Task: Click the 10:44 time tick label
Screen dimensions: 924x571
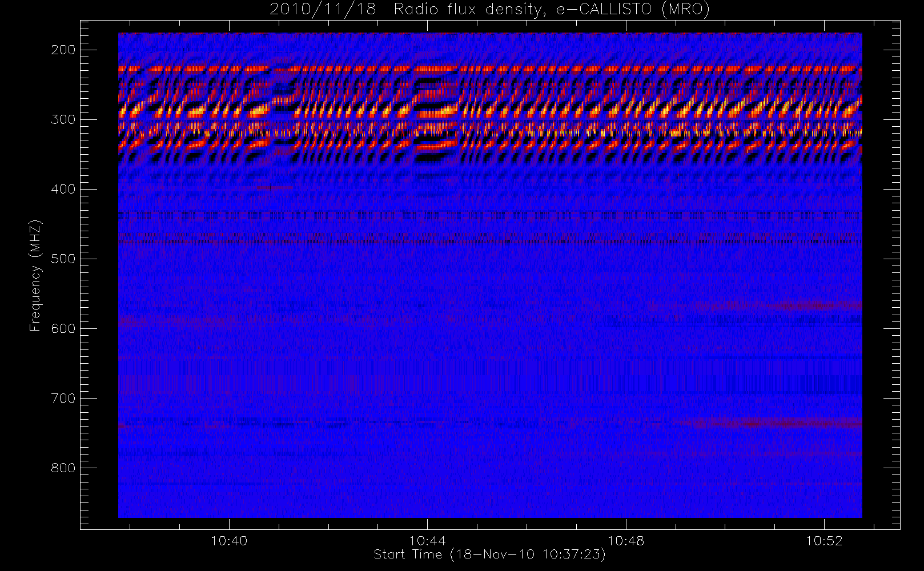Action: pos(428,541)
